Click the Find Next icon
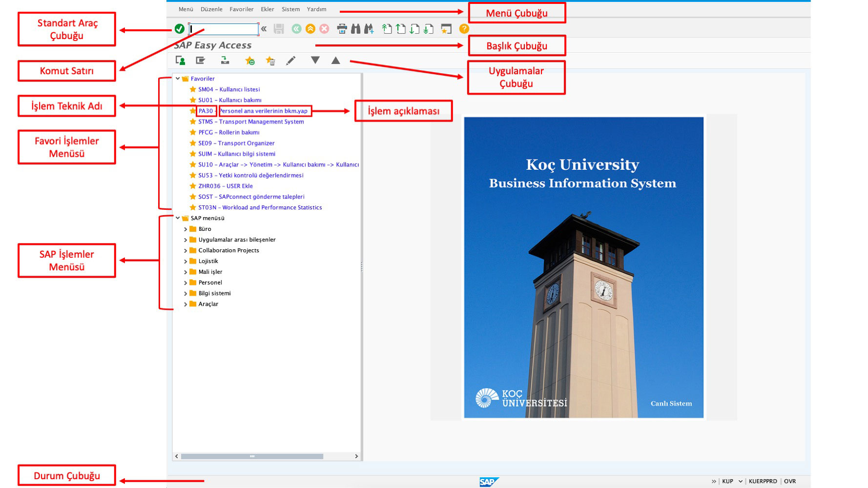868x488 pixels. click(370, 28)
